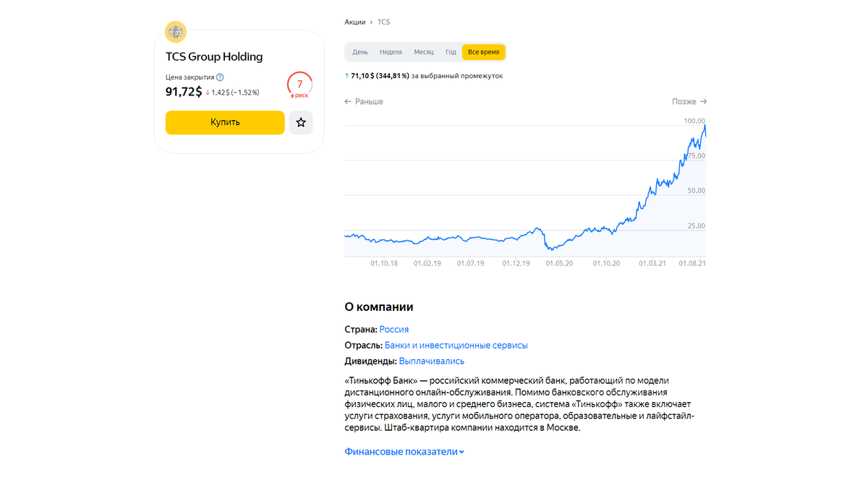This screenshot has height=488, width=868.
Task: Open the Выплачивались dividends link
Action: (x=432, y=361)
